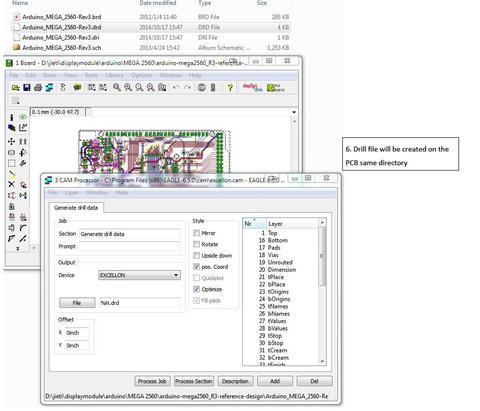Screen dimensions: 480x411
Task: Uncheck the Optimize checkbox
Action: [197, 289]
